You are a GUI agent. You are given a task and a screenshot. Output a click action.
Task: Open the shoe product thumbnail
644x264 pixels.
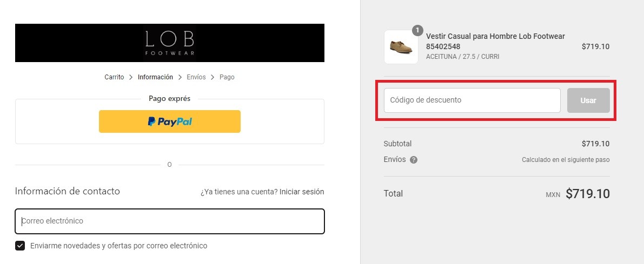[x=401, y=48]
